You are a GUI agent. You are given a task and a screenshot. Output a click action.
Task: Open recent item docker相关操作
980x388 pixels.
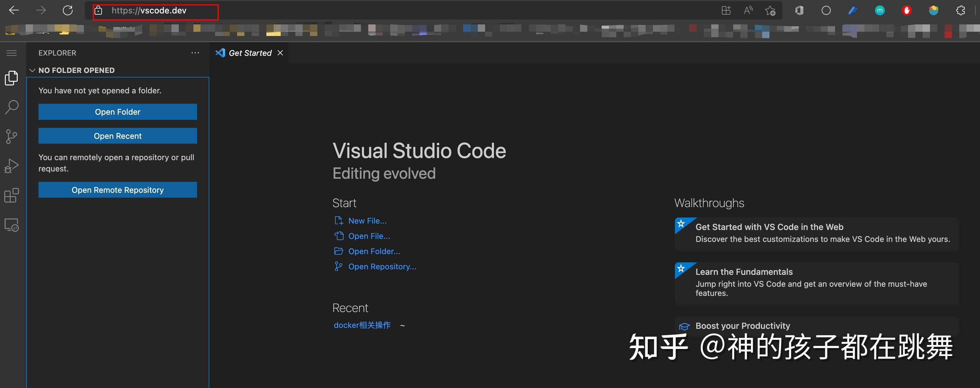click(362, 325)
